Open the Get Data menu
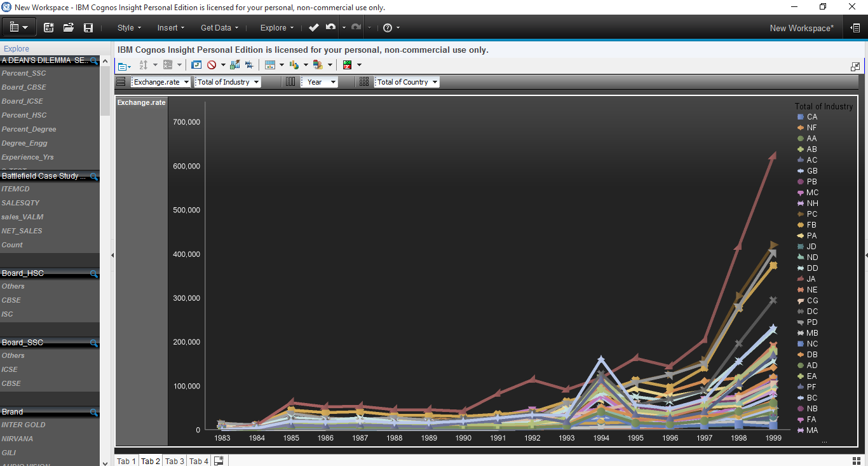Viewport: 868px width, 466px height. tap(218, 28)
